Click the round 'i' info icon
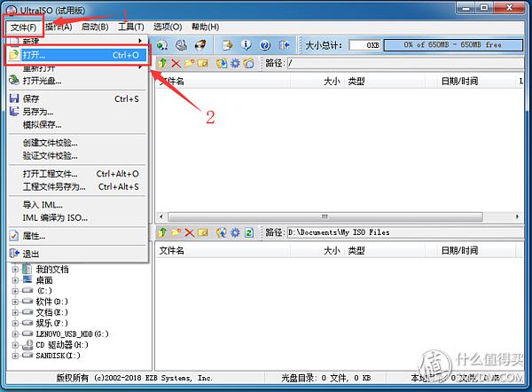This screenshot has height=392, width=532. [246, 45]
